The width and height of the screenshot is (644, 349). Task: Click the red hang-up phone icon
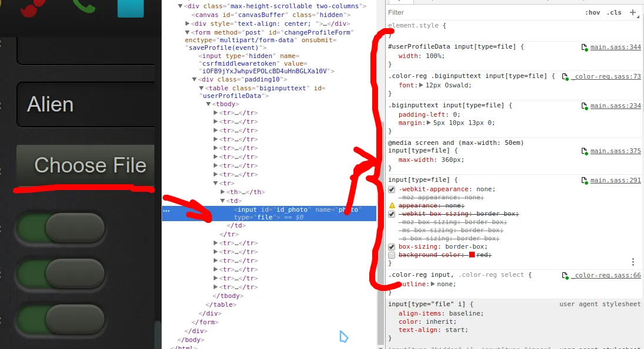pos(33,8)
